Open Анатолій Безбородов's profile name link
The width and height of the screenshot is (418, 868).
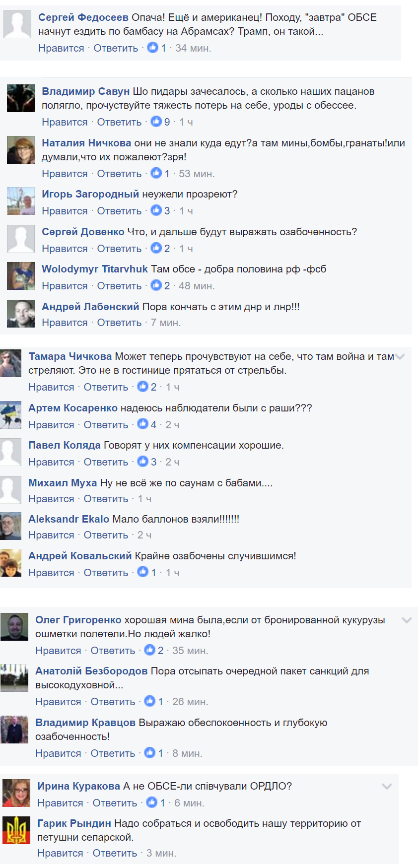pos(91,671)
